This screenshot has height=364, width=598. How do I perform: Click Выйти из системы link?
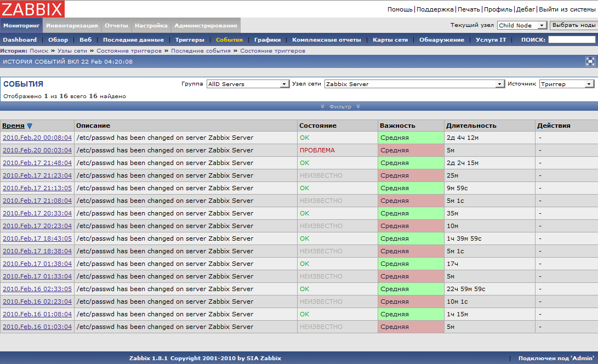pos(567,9)
